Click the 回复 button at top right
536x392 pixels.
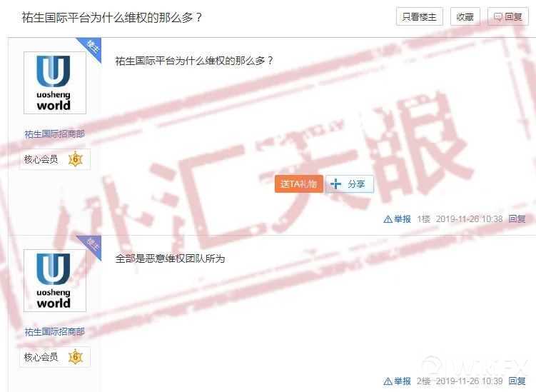pyautogui.click(x=508, y=16)
